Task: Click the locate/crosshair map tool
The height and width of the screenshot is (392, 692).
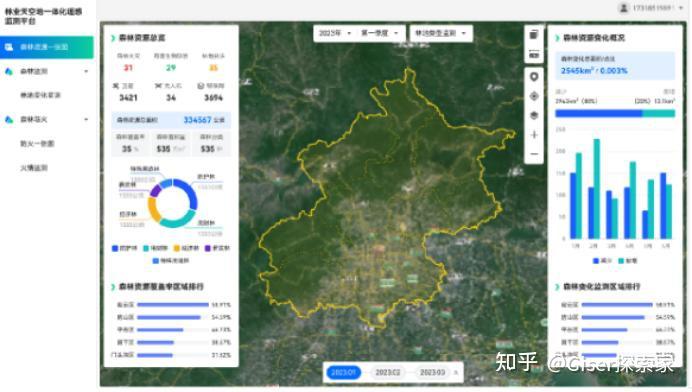Action: 534,96
